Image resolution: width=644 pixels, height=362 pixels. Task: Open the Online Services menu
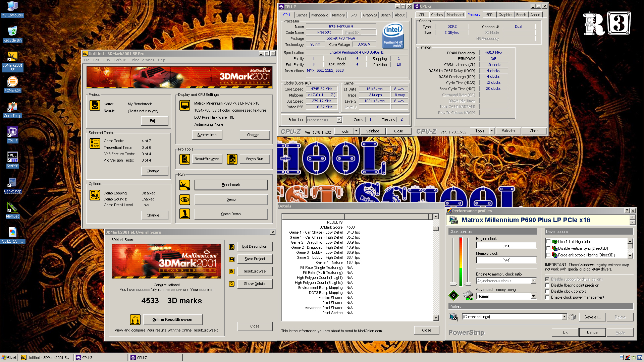[142, 60]
